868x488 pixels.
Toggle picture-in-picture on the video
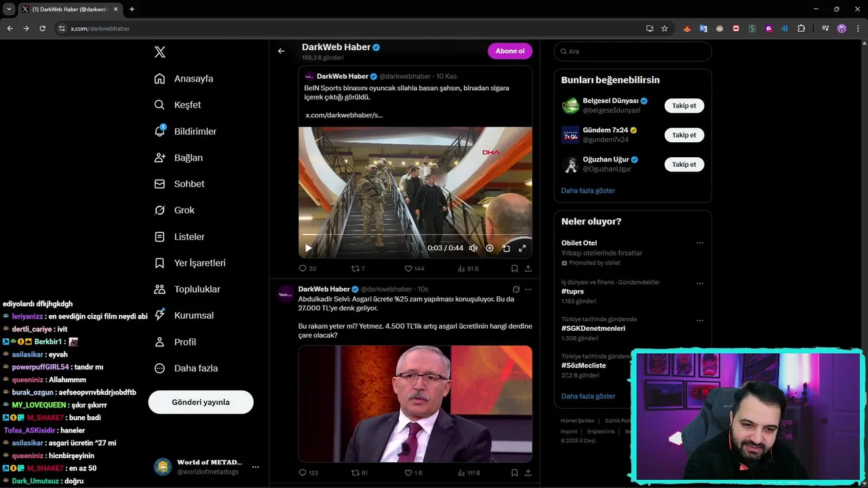pyautogui.click(x=506, y=248)
